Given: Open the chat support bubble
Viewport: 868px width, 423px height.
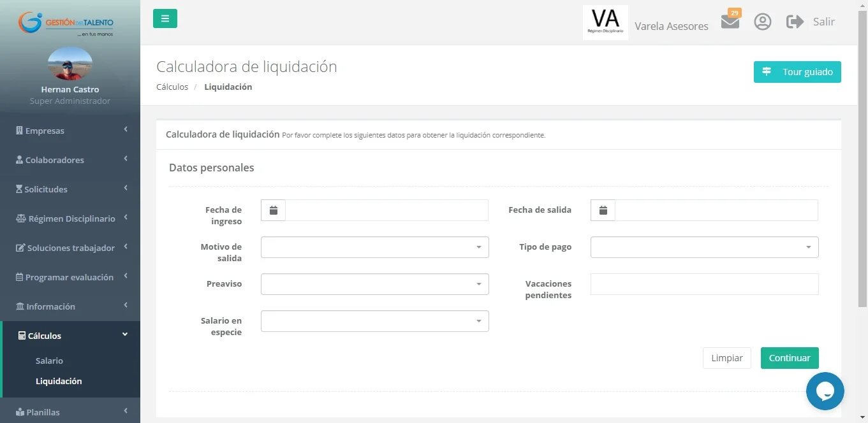Looking at the screenshot, I should point(825,391).
